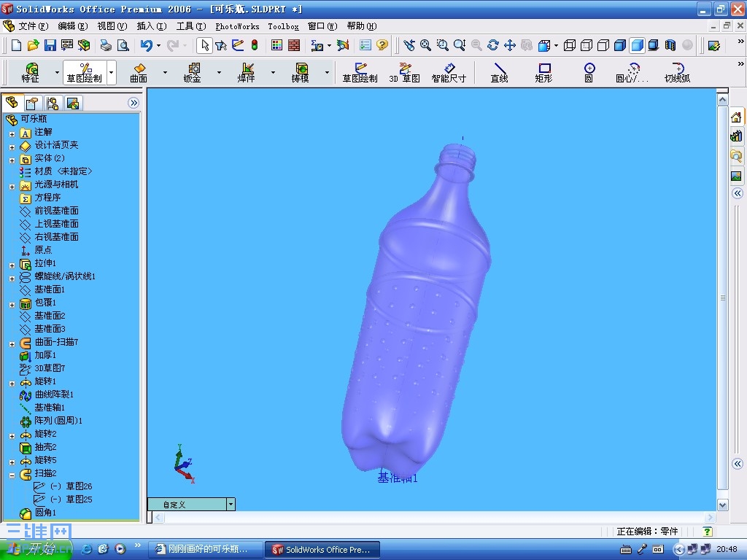The width and height of the screenshot is (747, 560).
Task: Switch to the PropertyManager tab
Action: (x=32, y=103)
